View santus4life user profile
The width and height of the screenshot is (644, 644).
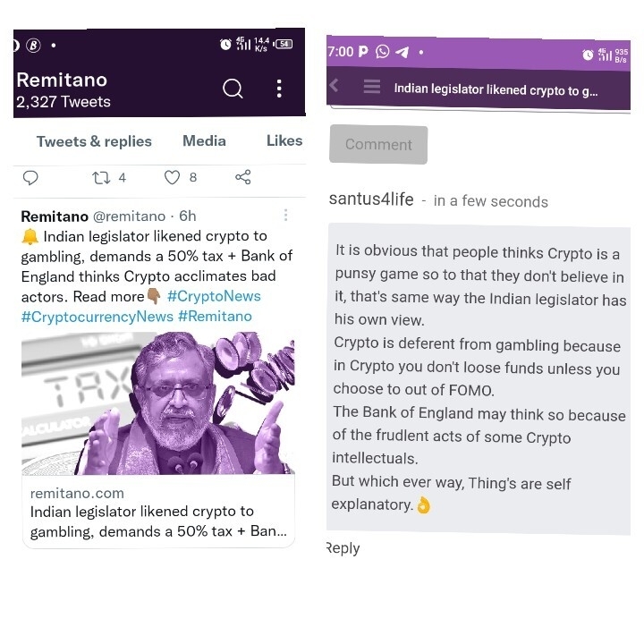(x=371, y=199)
